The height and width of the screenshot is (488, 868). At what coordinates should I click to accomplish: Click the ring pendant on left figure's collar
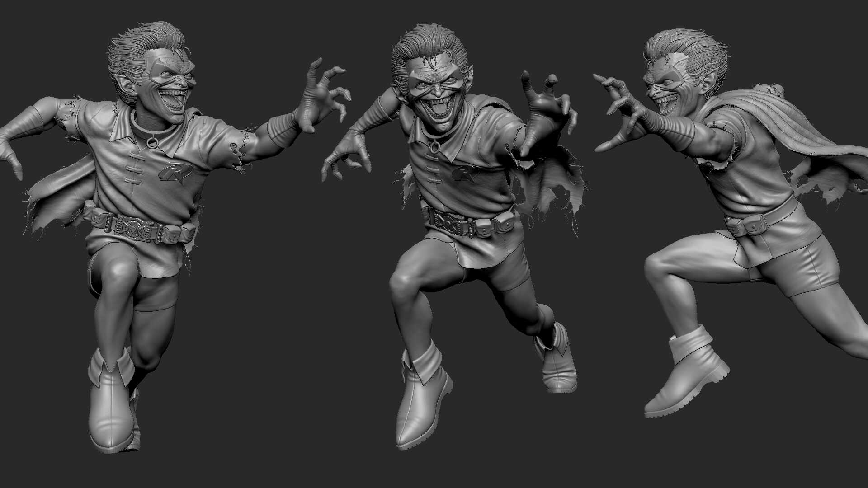(x=152, y=143)
